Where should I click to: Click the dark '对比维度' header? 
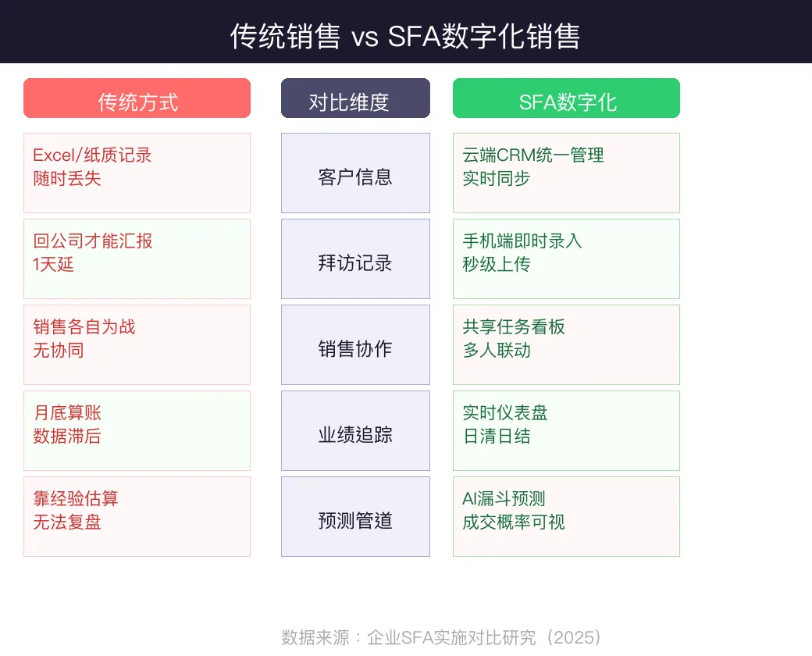click(355, 98)
